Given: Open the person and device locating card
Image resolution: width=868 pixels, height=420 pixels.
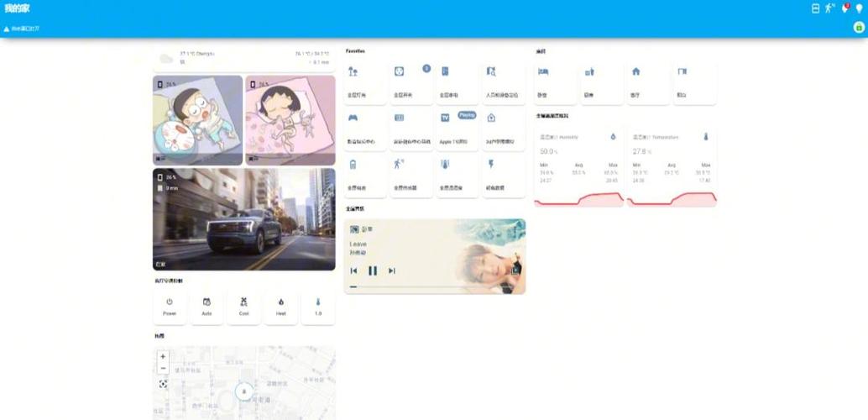Looking at the screenshot, I should [505, 83].
